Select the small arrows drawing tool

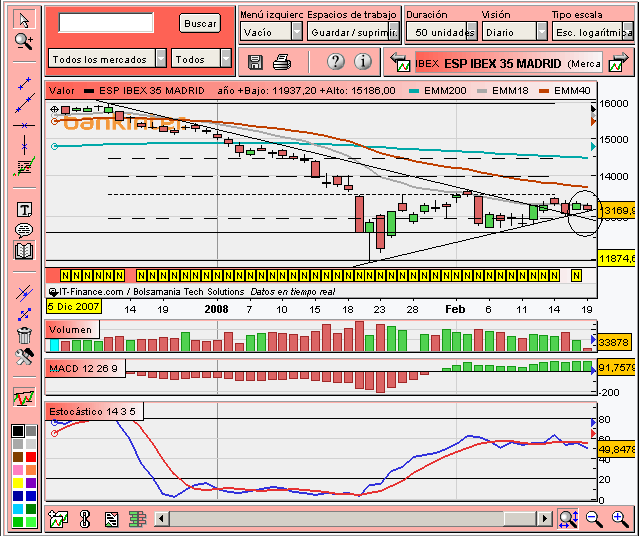pos(24,315)
